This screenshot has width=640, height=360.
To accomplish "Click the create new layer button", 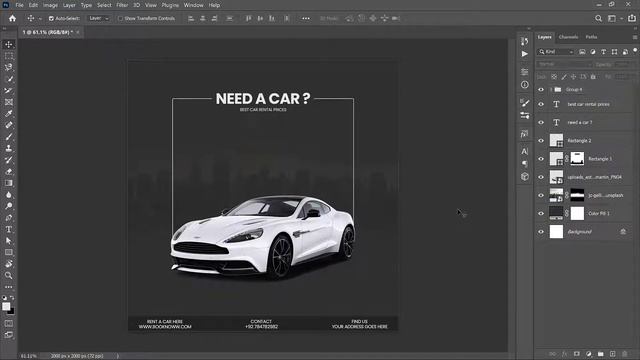I will [613, 354].
